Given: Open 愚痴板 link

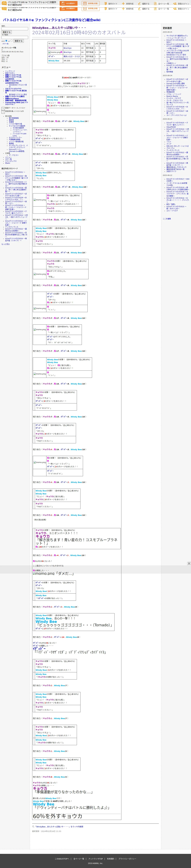Looking at the screenshot, I should [x=11, y=143].
